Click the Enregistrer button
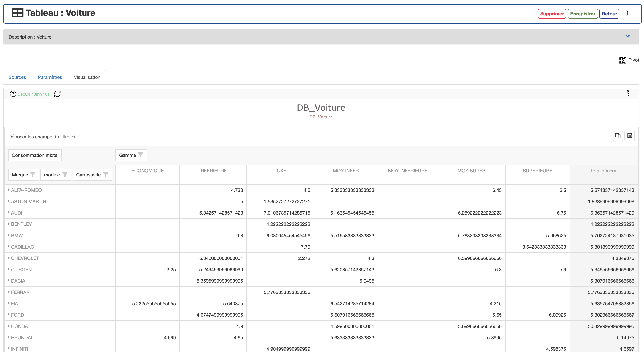This screenshot has height=352, width=644. click(583, 14)
